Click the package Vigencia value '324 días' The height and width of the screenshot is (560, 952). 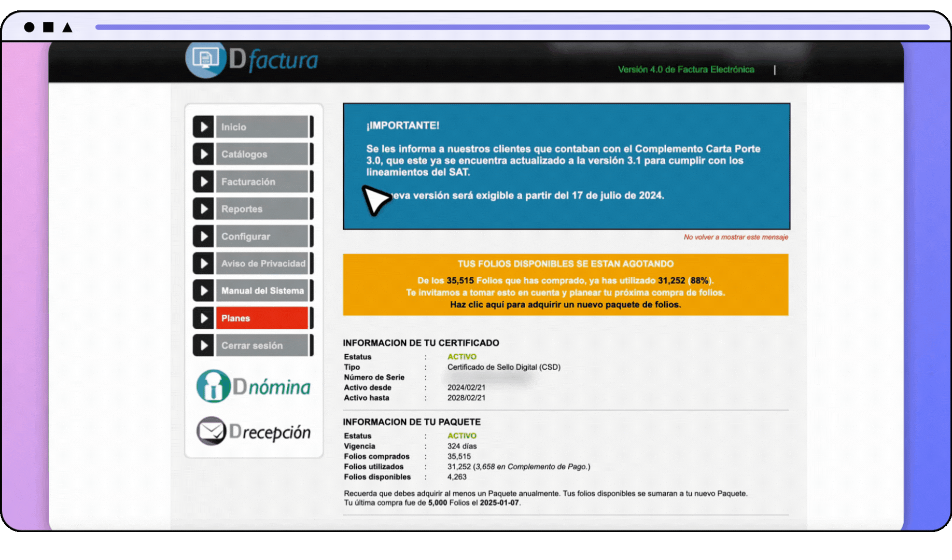(x=462, y=446)
